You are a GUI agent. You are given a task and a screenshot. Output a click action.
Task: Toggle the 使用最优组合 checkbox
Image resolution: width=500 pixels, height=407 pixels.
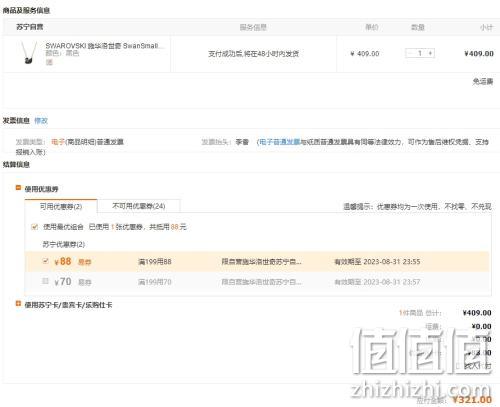[x=34, y=227]
